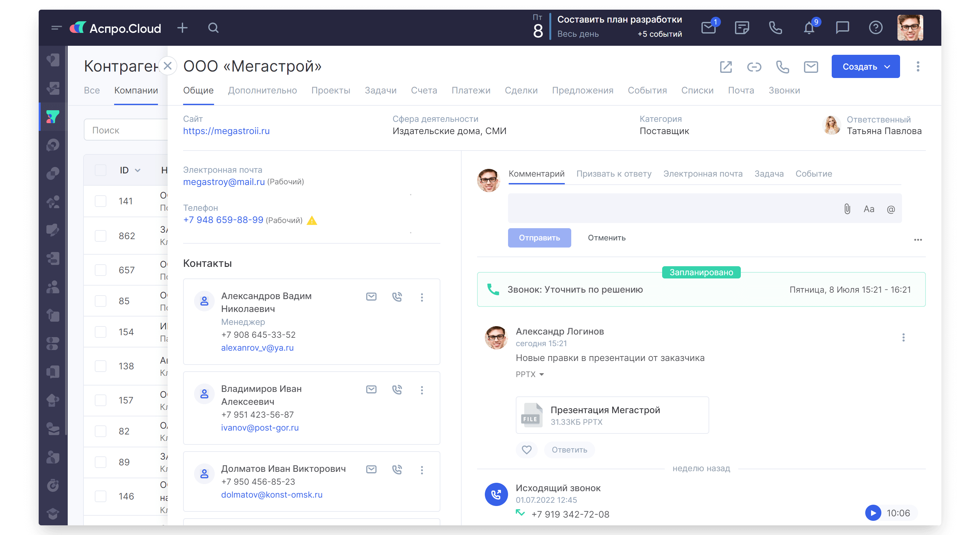This screenshot has width=980, height=535.
Task: Click phone +7 948 659-88-99 link
Action: click(223, 220)
